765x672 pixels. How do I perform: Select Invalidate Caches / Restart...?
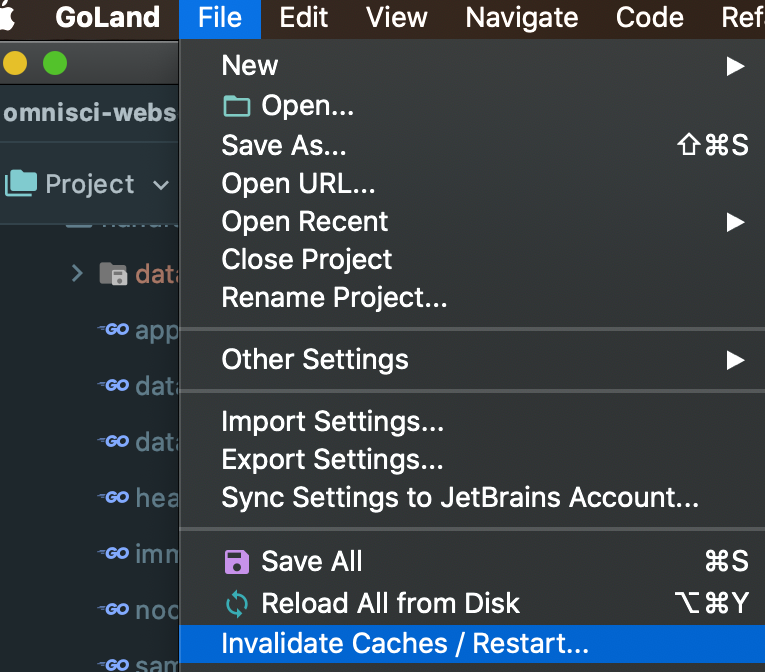point(472,644)
